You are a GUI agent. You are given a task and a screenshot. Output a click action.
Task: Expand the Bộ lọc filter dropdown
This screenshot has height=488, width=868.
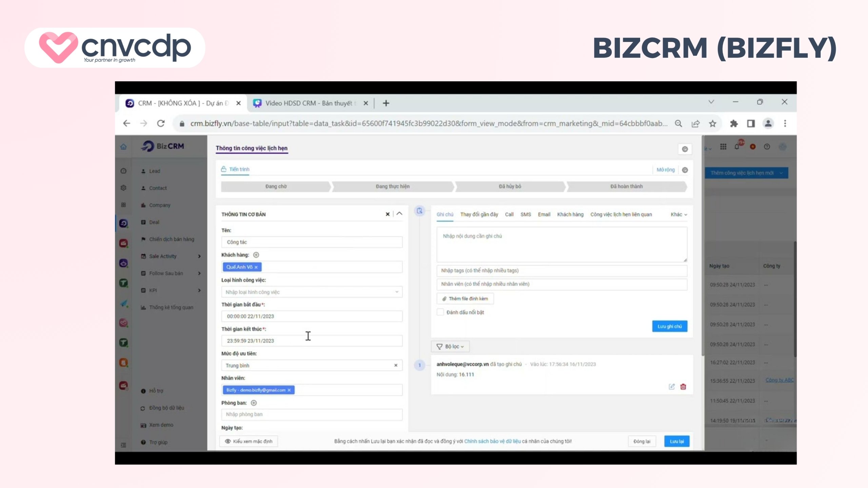450,346
